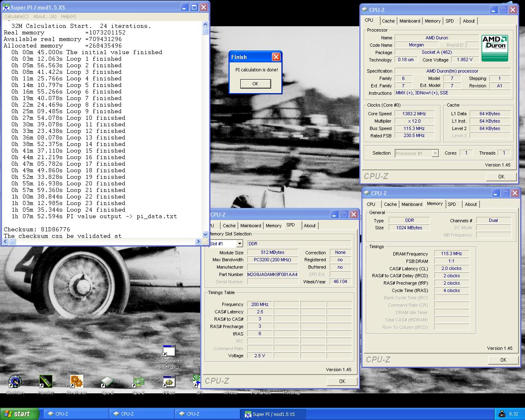525x420 pixels.
Task: Select the Collegamento a super_pi shortcut icon
Action: [169, 351]
